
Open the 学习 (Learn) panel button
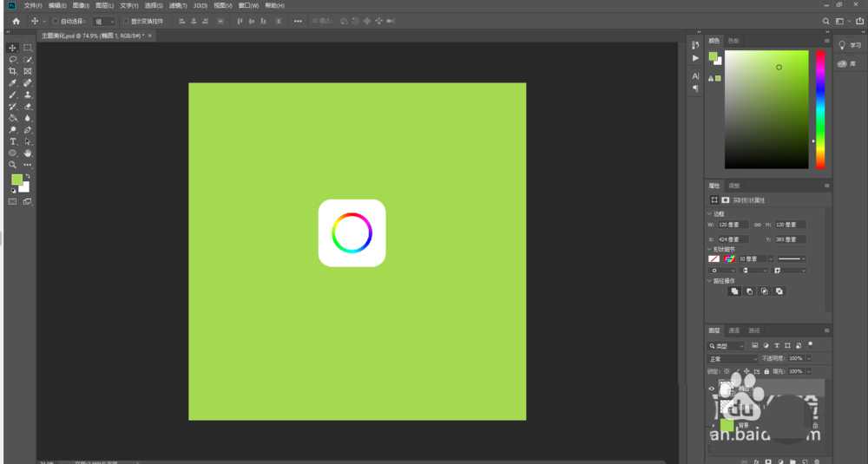851,45
